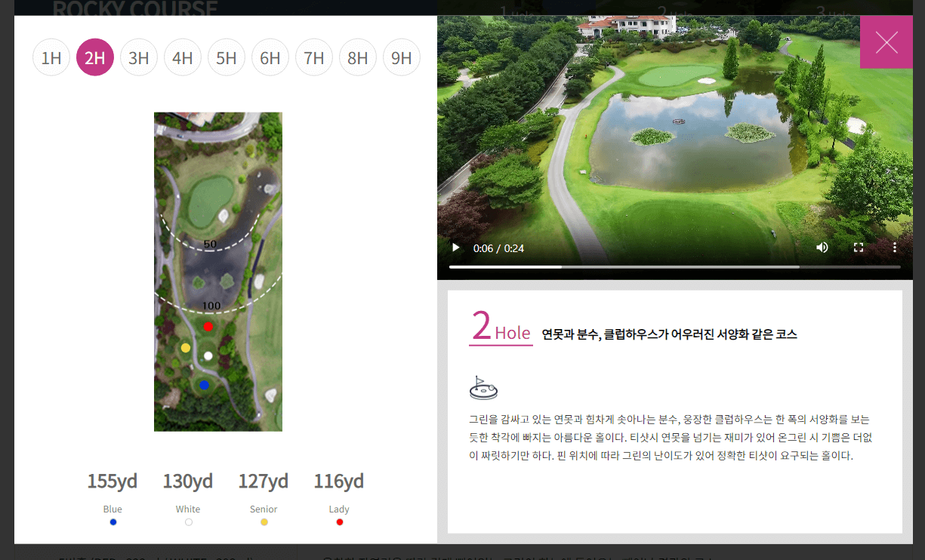Switch to the 4H hole tab
The height and width of the screenshot is (560, 925).
[x=183, y=57]
